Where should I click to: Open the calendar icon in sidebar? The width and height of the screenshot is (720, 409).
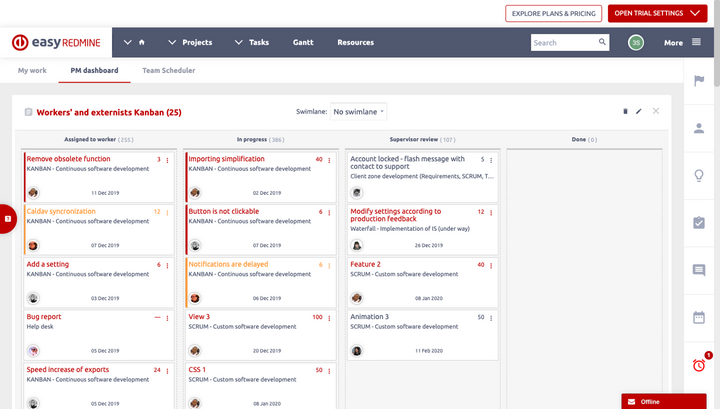tap(699, 317)
